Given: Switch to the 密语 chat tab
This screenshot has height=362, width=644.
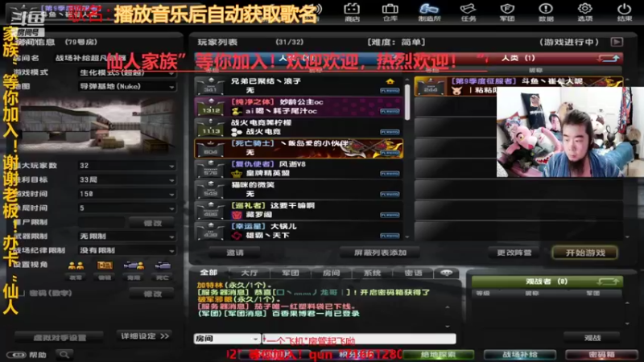Looking at the screenshot, I should coord(413,273).
